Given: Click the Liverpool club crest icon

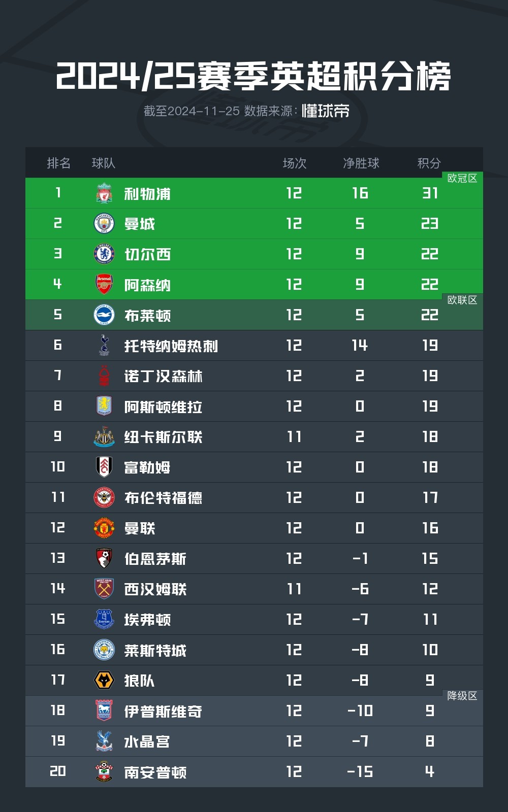Looking at the screenshot, I should pos(104,193).
